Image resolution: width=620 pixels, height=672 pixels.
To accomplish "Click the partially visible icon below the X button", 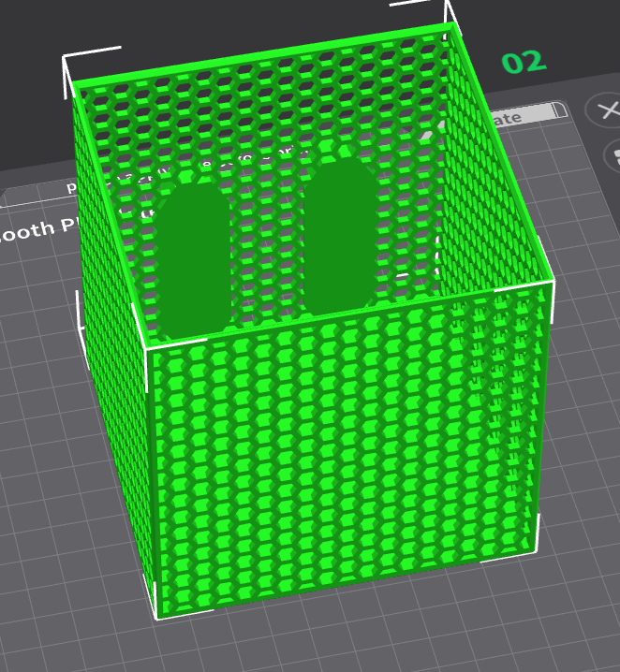I will click(x=612, y=154).
